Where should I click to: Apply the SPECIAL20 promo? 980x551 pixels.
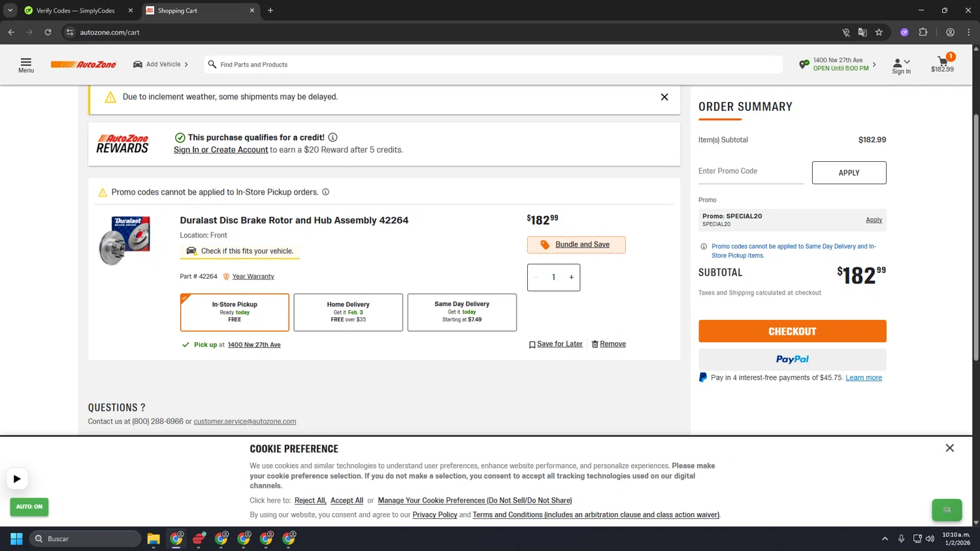(874, 220)
